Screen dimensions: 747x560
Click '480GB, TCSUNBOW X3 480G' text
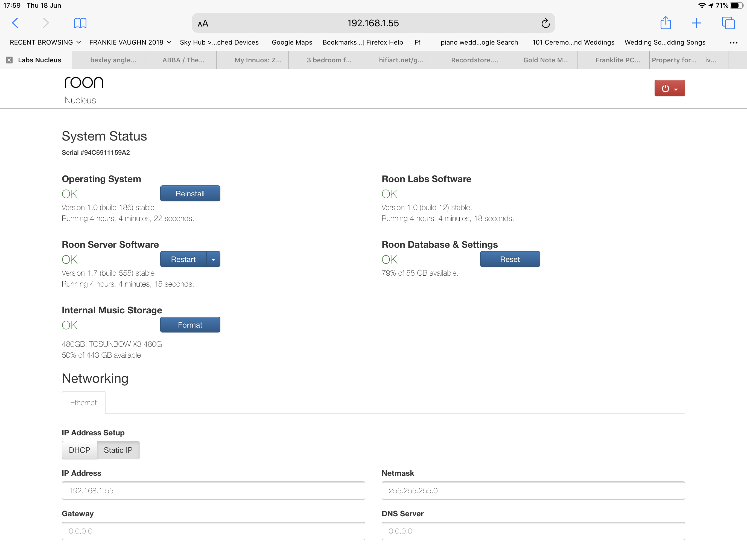tap(112, 344)
